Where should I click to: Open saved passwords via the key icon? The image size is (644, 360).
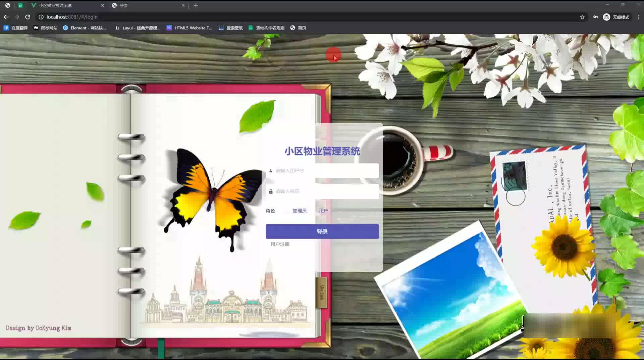pyautogui.click(x=596, y=17)
